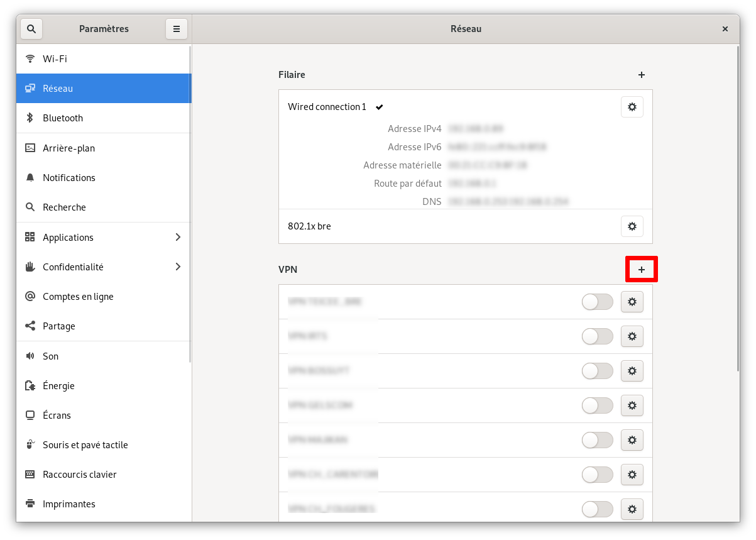The image size is (756, 540).
Task: Select the Réseau sidebar item
Action: click(104, 89)
